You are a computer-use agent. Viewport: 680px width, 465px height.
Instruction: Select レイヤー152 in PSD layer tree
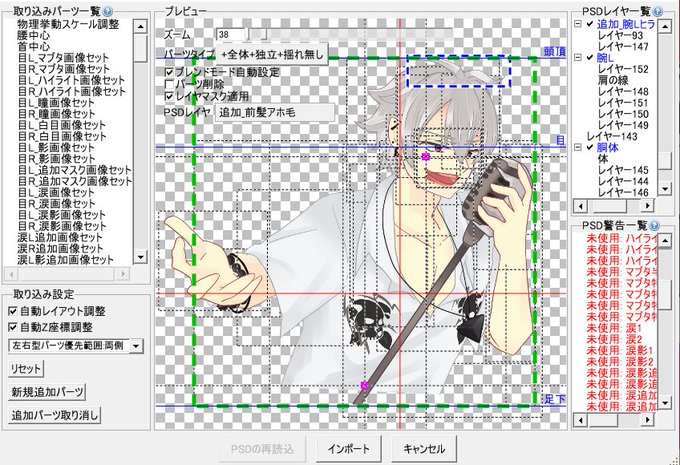(623, 69)
